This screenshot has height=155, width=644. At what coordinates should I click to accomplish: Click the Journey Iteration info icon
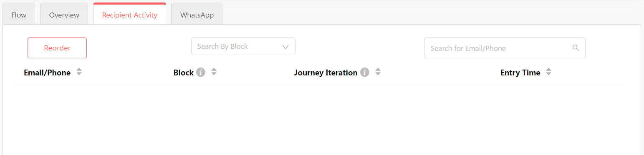pos(365,72)
